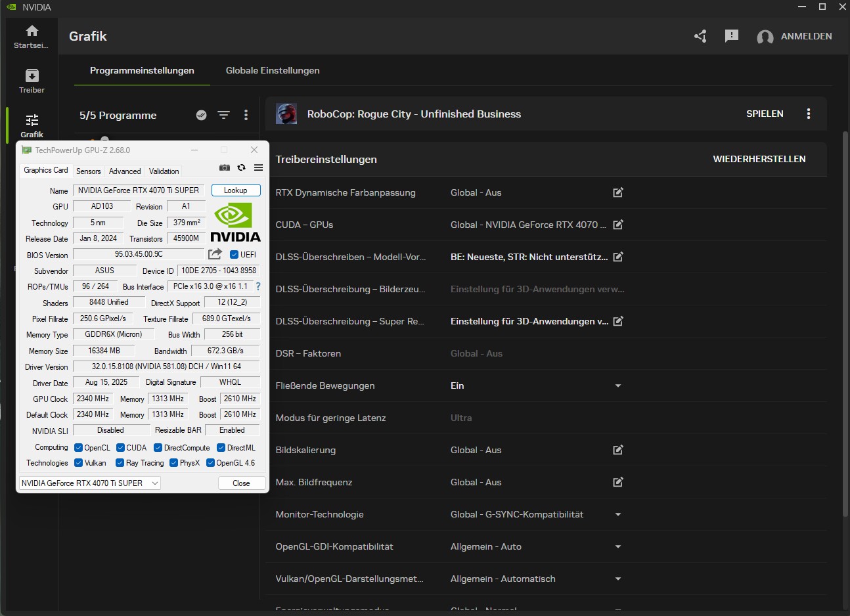Viewport: 850px width, 616px height.
Task: Select the Grafik sidebar icon
Action: [x=32, y=120]
